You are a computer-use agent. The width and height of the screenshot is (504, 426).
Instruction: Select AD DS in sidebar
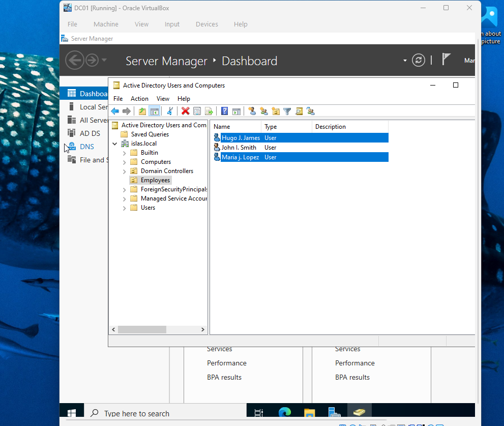coord(84,133)
